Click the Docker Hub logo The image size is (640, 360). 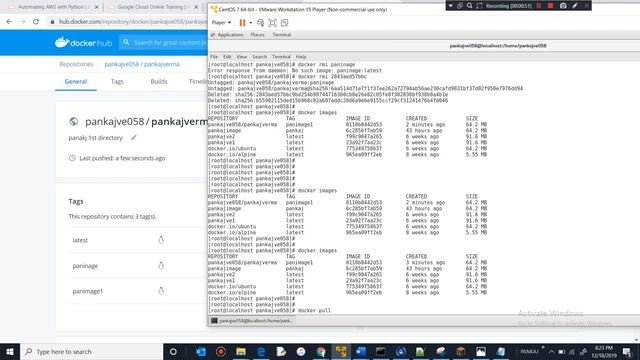83,42
